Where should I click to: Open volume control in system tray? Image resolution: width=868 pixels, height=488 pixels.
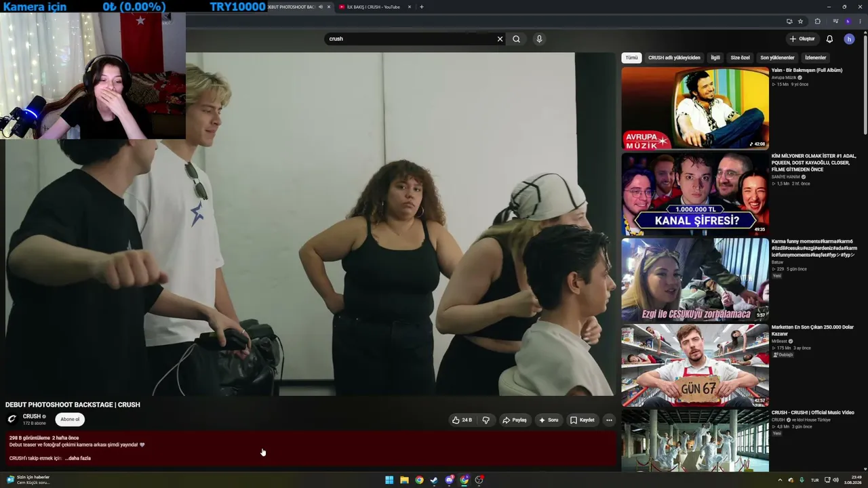pyautogui.click(x=835, y=480)
